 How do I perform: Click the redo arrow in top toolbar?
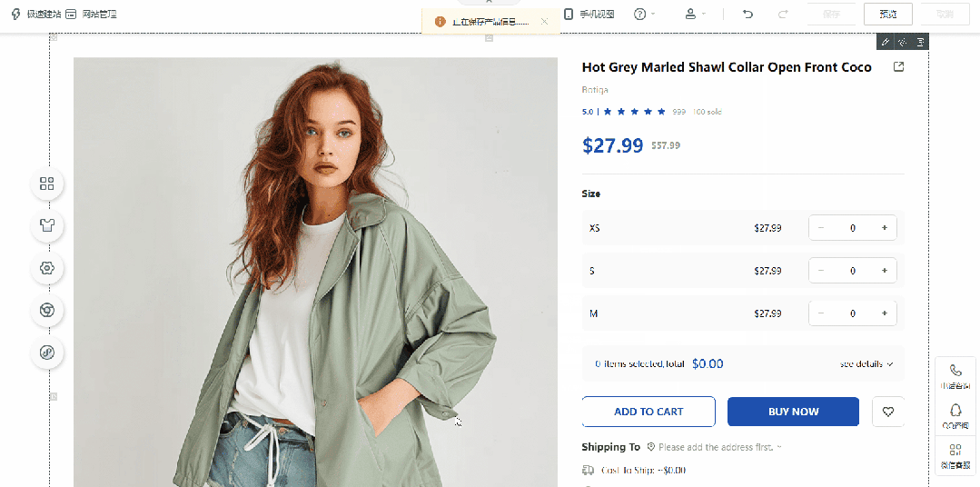click(x=783, y=15)
